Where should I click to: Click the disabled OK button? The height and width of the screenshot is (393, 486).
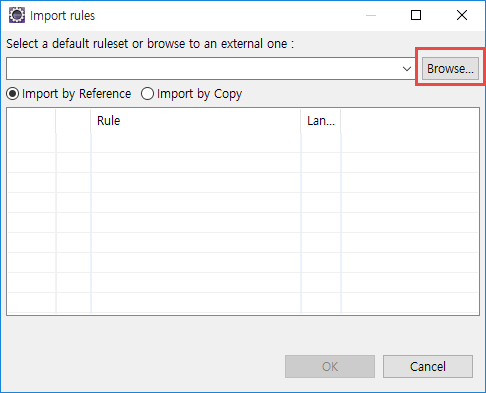coord(330,366)
